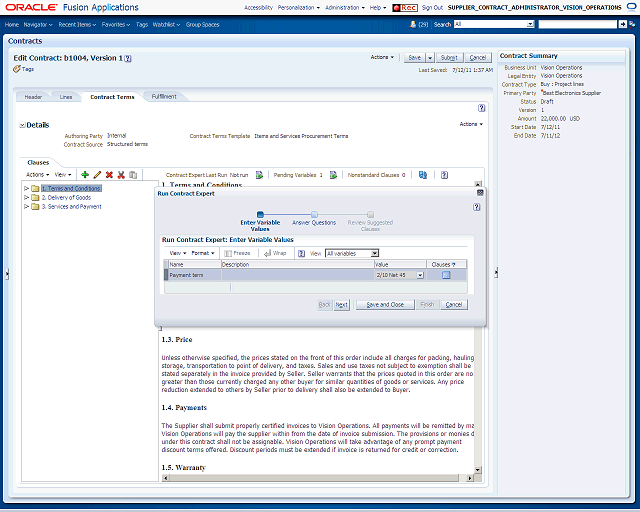Click the red X delete clause icon
Image resolution: width=640 pixels, height=512 pixels.
click(x=109, y=175)
